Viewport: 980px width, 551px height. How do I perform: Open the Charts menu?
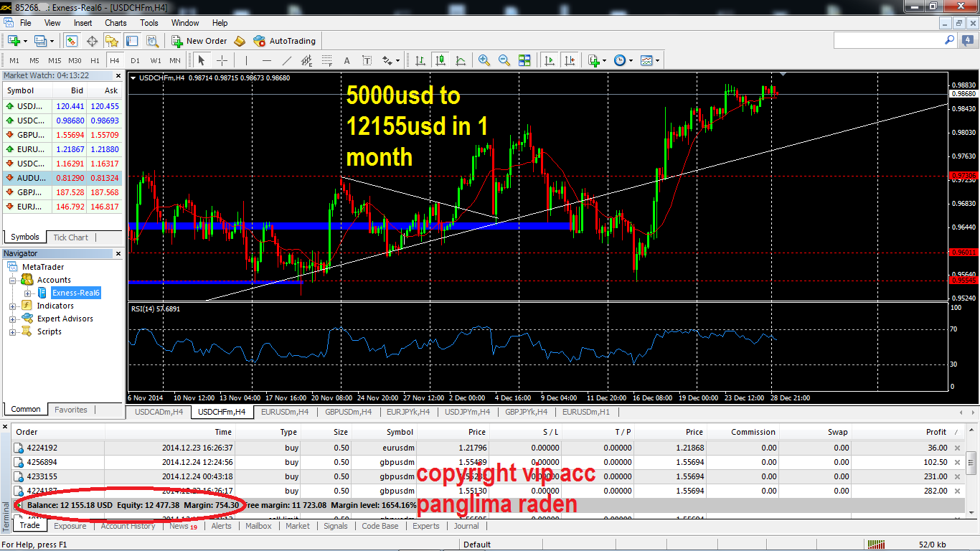[116, 23]
